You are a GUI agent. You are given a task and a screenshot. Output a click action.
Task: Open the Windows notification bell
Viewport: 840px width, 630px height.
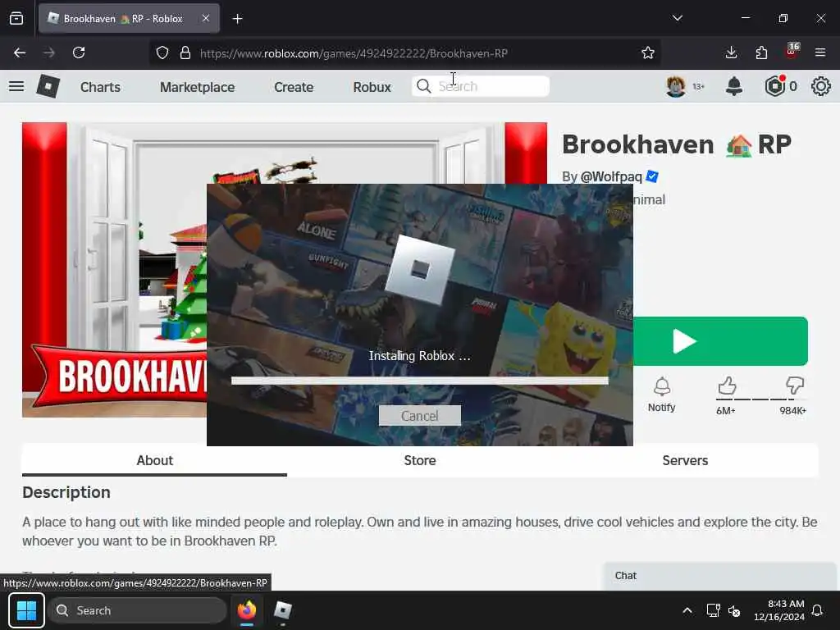tap(817, 610)
